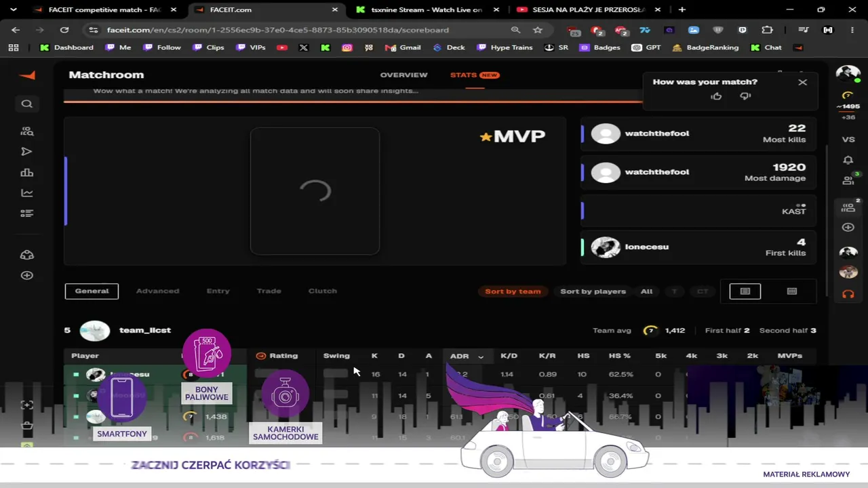The height and width of the screenshot is (488, 868).
Task: Open lonecesu First kills card
Action: pos(698,247)
